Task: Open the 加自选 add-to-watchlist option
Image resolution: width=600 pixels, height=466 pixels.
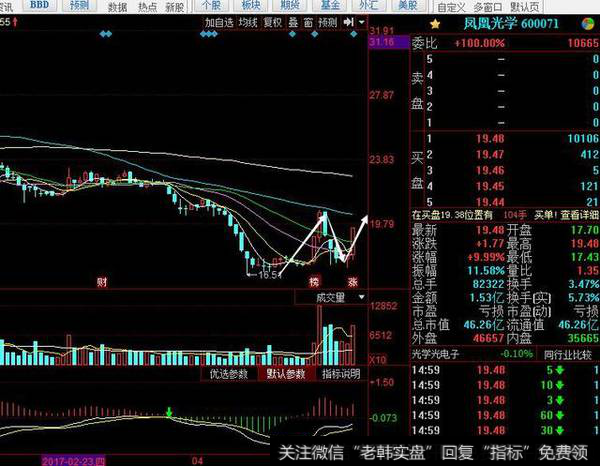Action: point(220,21)
